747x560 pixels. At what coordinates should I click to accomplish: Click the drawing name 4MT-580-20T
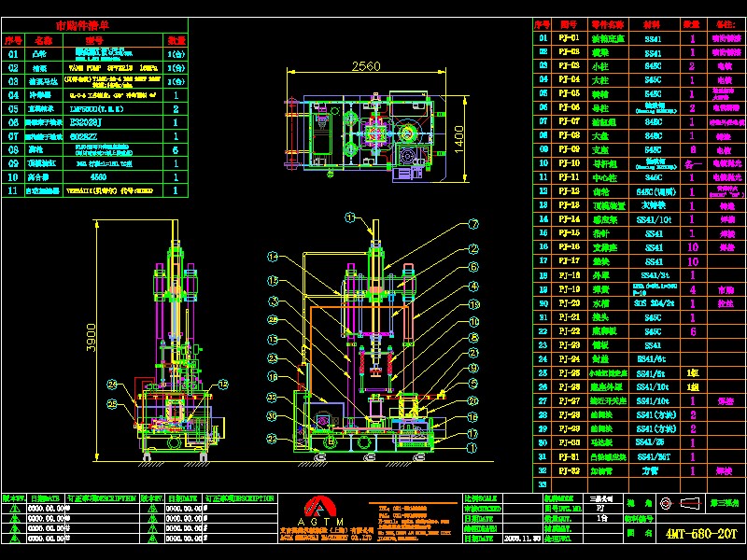click(701, 533)
